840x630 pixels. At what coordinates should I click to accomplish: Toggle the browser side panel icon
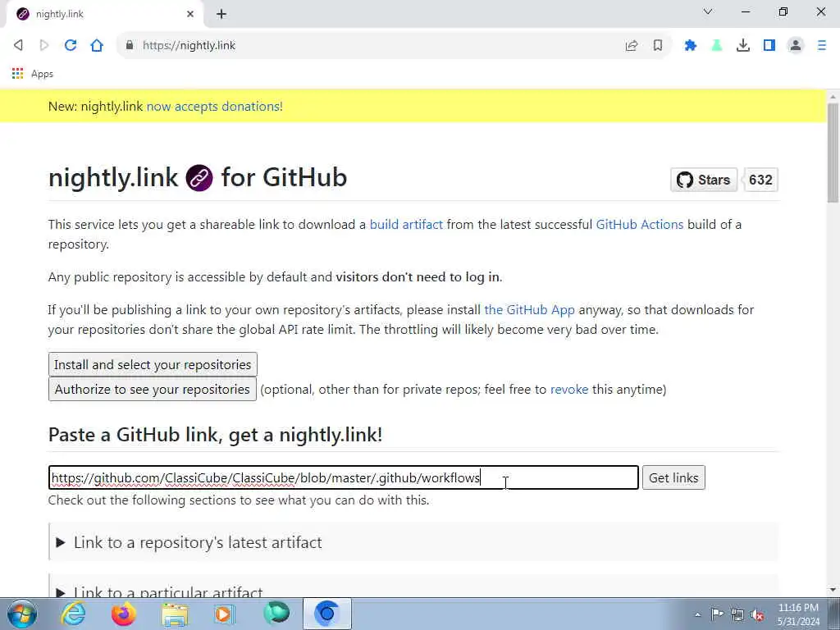(769, 46)
